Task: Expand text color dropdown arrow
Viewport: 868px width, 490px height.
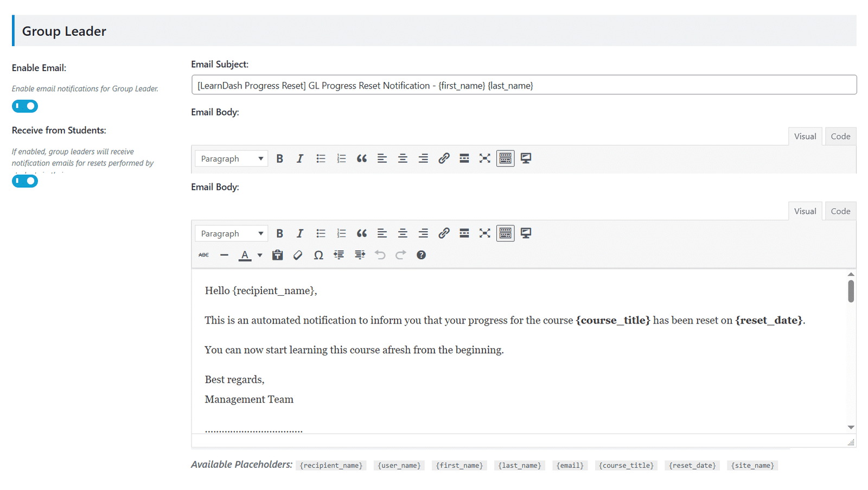Action: point(260,255)
